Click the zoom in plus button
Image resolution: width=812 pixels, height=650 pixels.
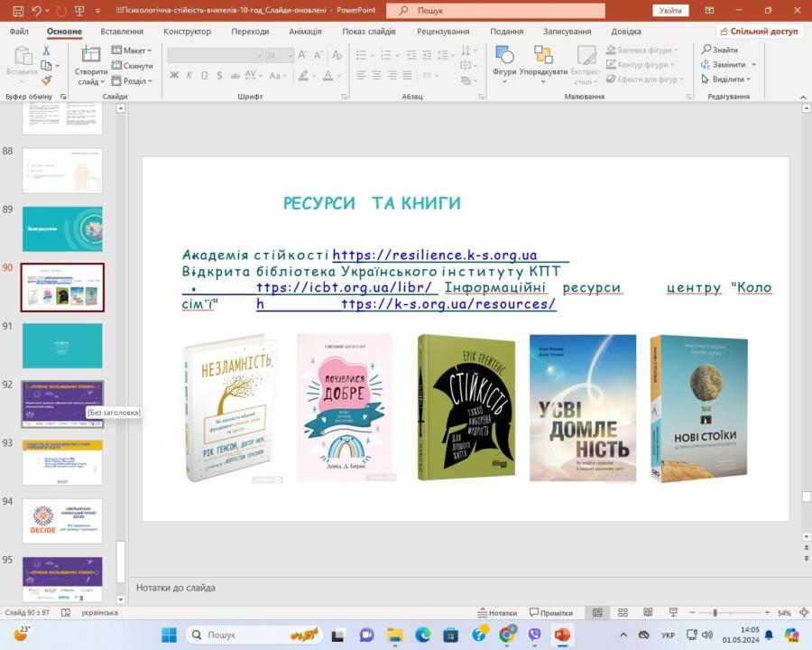point(767,613)
